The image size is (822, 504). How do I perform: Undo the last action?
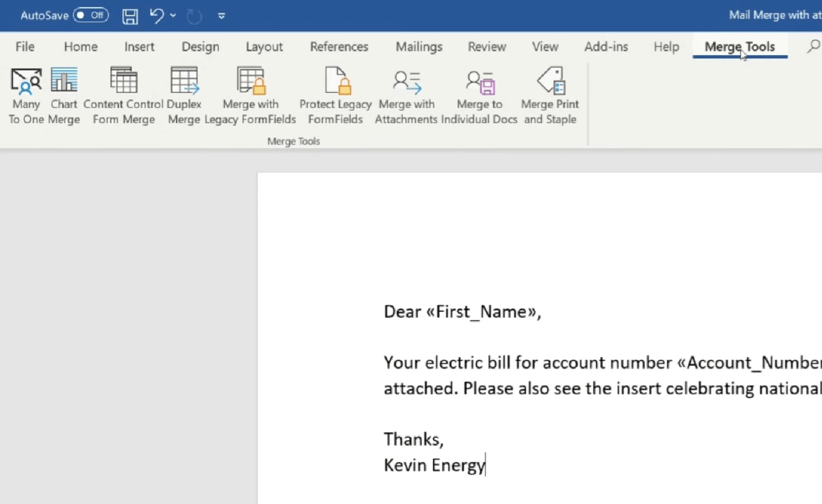156,16
